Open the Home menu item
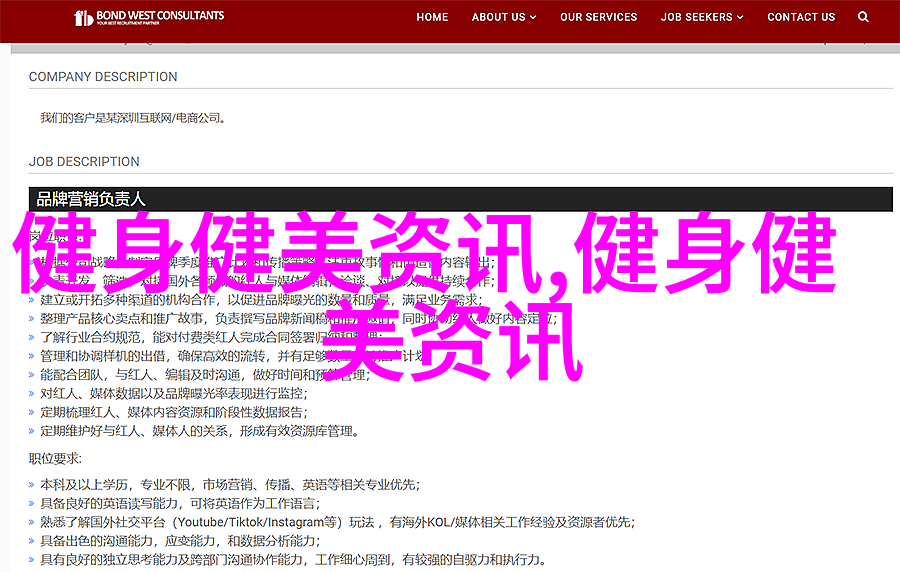Screen dimensions: 900x572 [432, 17]
